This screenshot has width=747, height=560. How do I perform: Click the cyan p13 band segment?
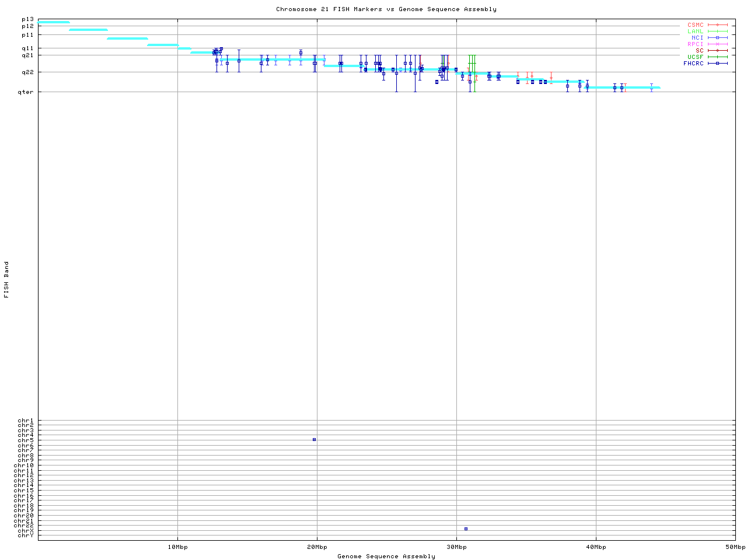(x=54, y=22)
